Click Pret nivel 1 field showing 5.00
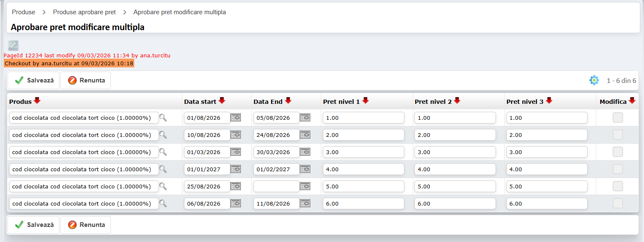 coord(363,187)
